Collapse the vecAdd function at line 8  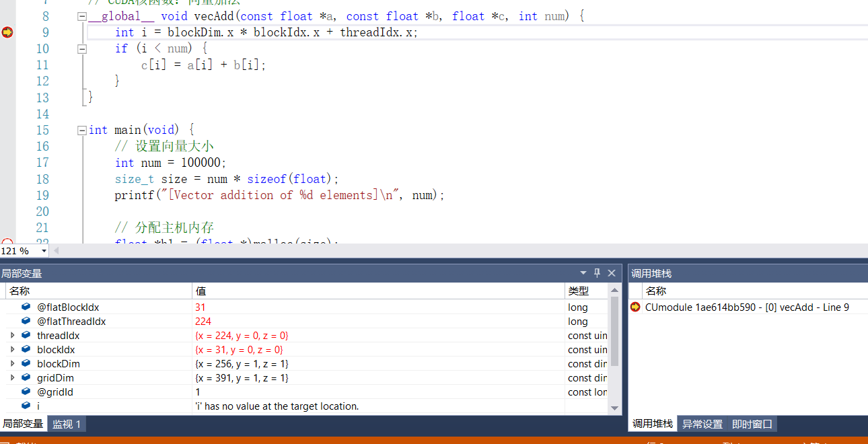click(82, 16)
